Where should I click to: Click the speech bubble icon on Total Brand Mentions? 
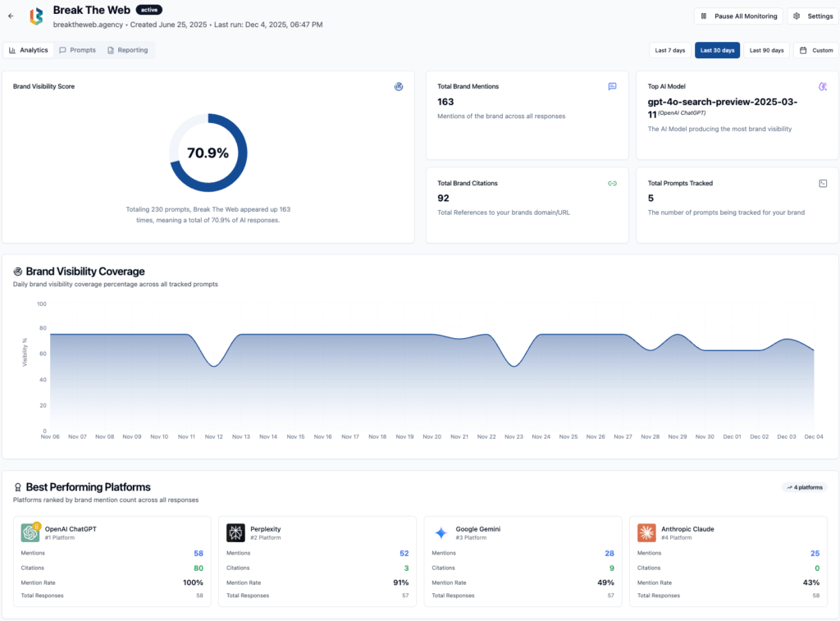coord(612,86)
